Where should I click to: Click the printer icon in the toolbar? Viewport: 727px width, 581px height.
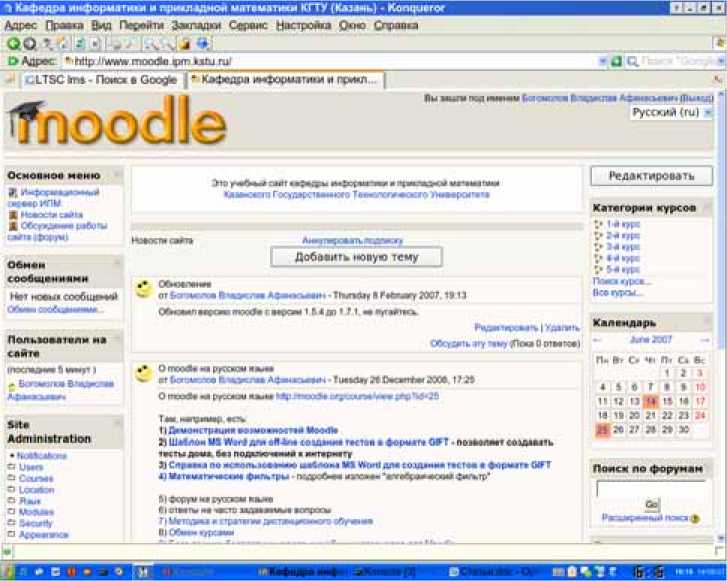point(115,44)
